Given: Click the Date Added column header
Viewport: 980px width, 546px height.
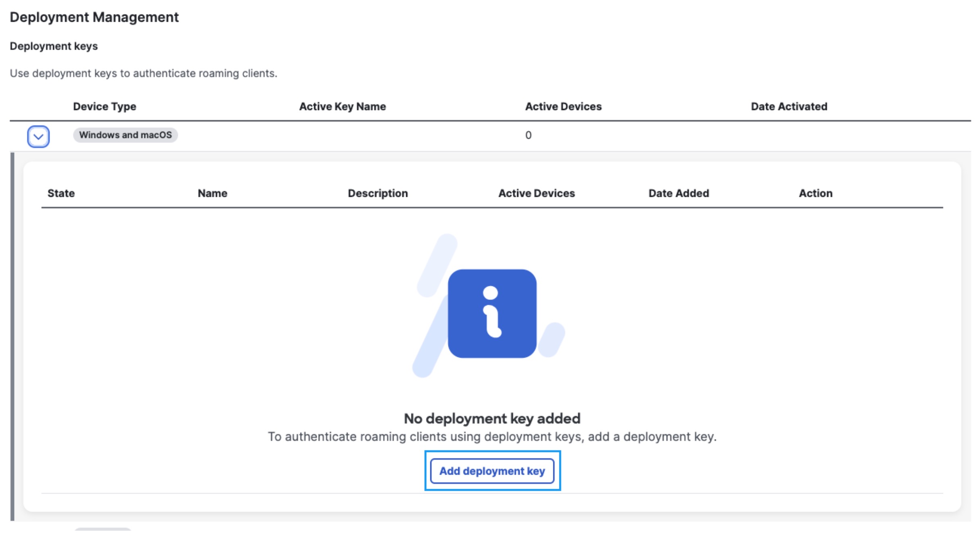Looking at the screenshot, I should [679, 193].
